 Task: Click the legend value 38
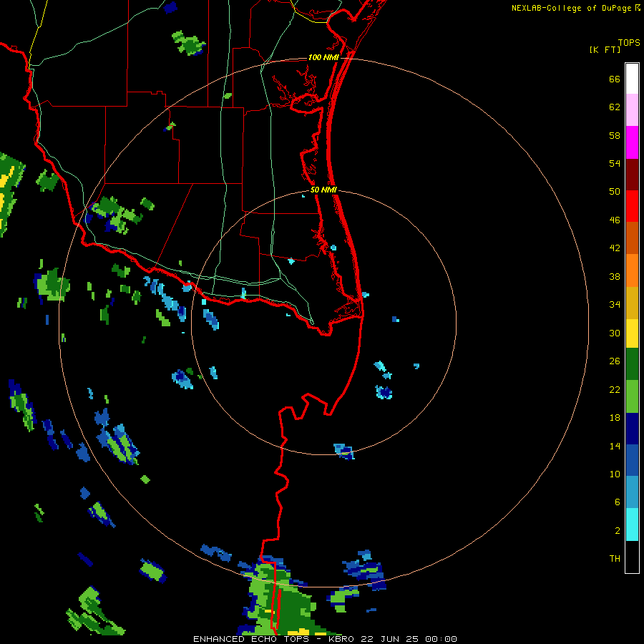[x=615, y=276]
